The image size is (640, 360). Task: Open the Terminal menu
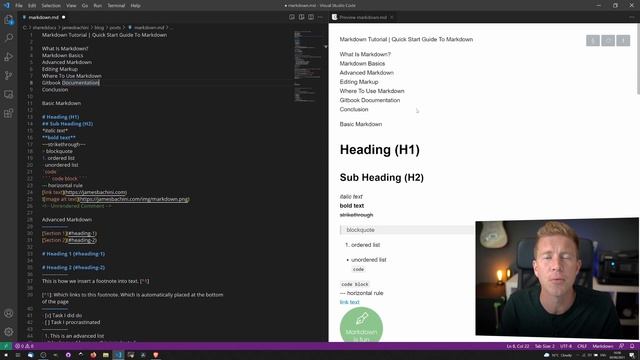click(x=116, y=6)
